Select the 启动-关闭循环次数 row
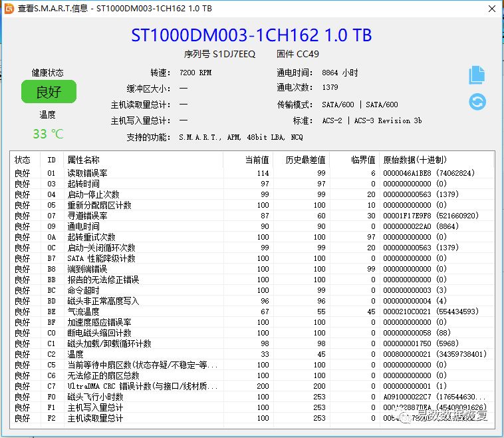 [252, 248]
